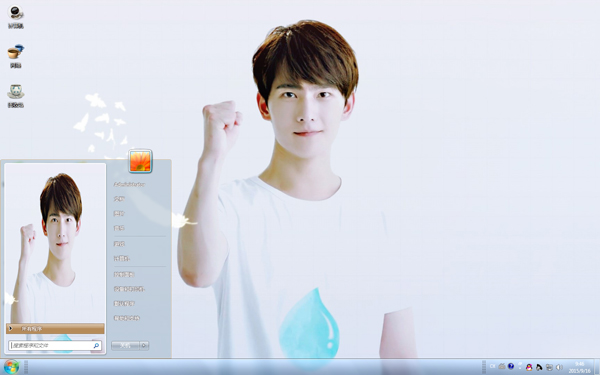Screen dimensions: 600x375
Task: Click the orange flower user account picture
Action: click(x=140, y=161)
